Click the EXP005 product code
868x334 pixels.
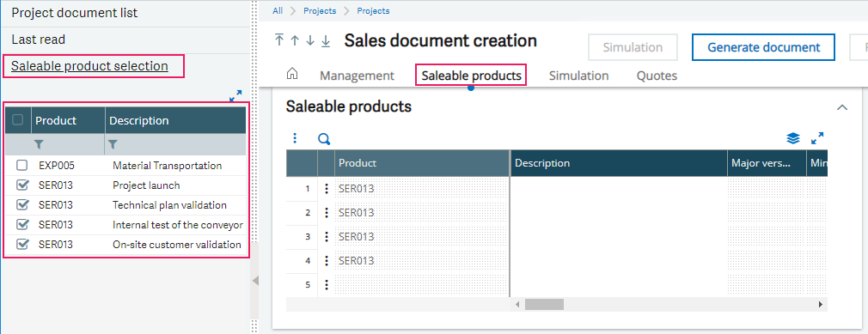coord(57,166)
